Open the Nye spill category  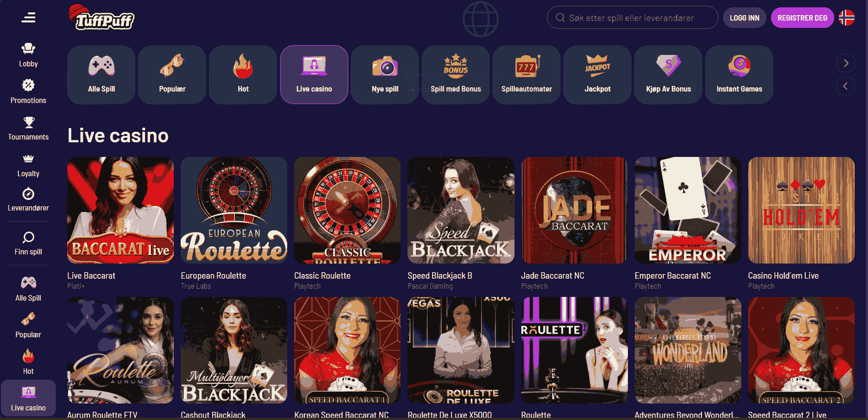coord(385,75)
